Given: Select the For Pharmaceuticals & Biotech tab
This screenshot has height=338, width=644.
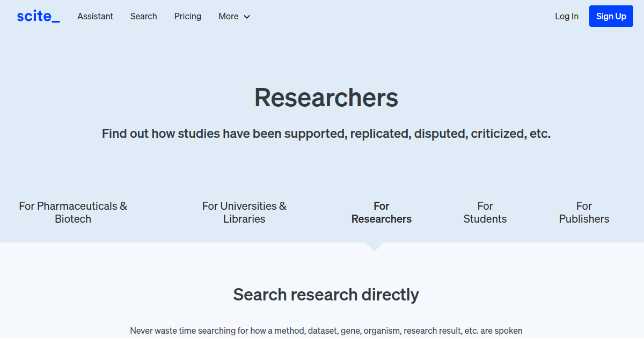Looking at the screenshot, I should pos(73,212).
